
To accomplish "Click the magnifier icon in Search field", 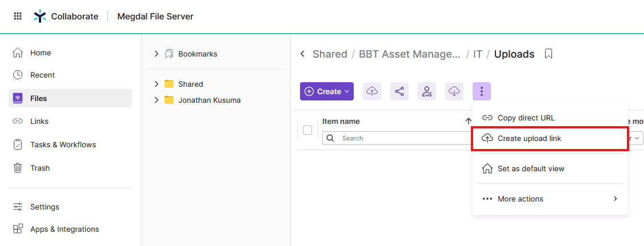I will coord(331,138).
